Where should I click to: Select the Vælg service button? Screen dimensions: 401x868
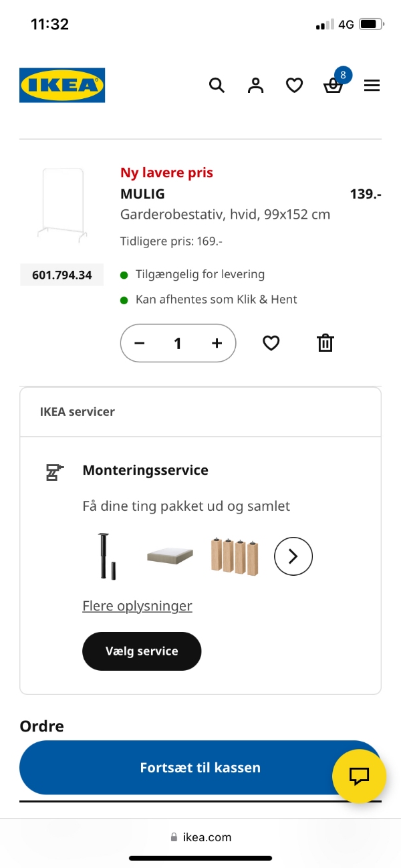coord(142,651)
